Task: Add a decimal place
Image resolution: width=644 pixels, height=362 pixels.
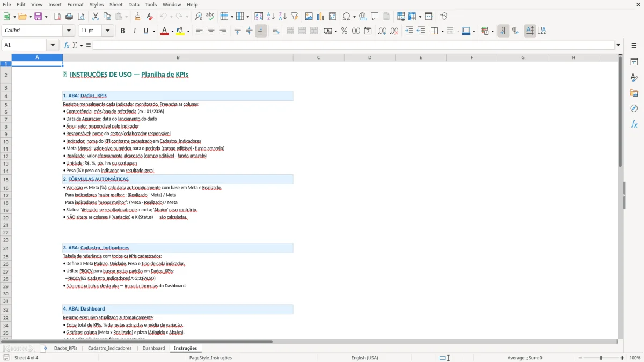Action: coord(382,31)
